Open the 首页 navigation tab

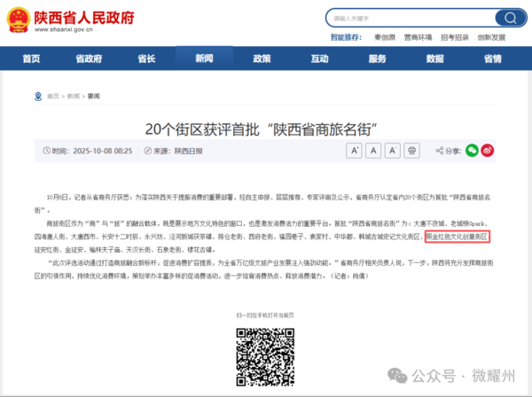pyautogui.click(x=32, y=58)
